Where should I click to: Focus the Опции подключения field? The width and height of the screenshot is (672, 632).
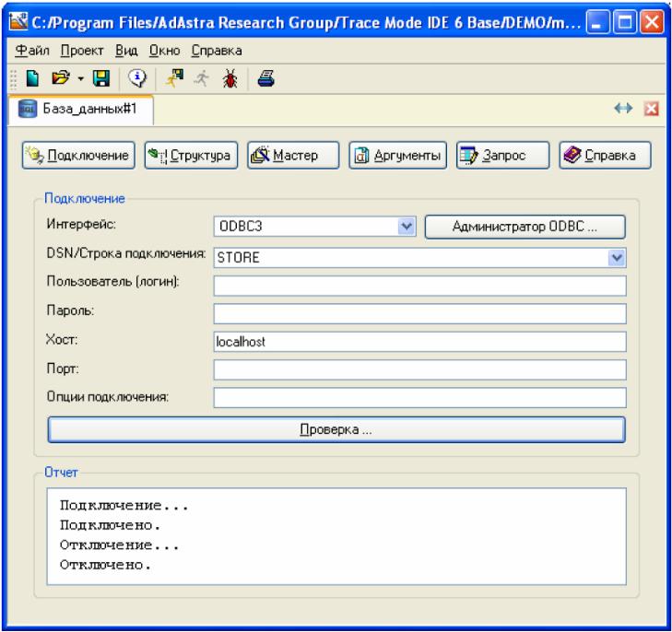coord(420,398)
